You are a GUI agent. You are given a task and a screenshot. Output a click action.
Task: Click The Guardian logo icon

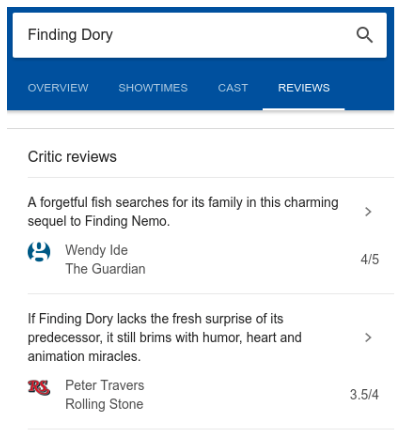39,251
